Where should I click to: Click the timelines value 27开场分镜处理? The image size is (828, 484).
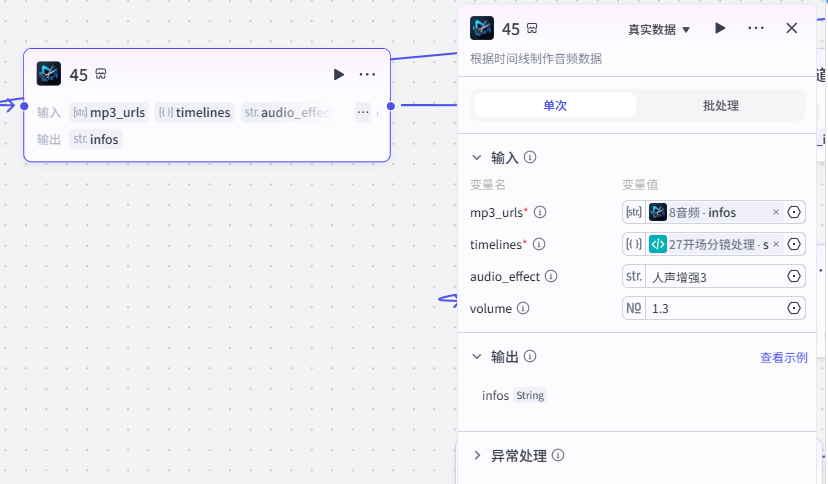click(x=714, y=244)
